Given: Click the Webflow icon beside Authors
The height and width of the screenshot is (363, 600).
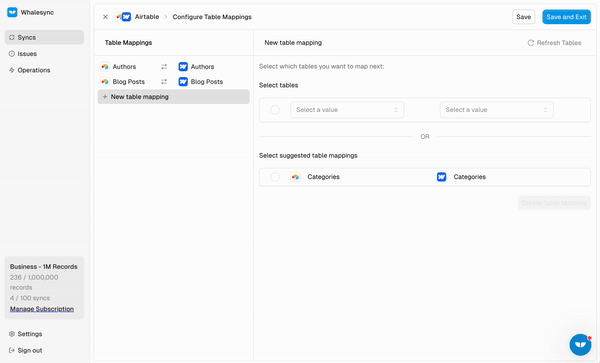Looking at the screenshot, I should coord(183,67).
